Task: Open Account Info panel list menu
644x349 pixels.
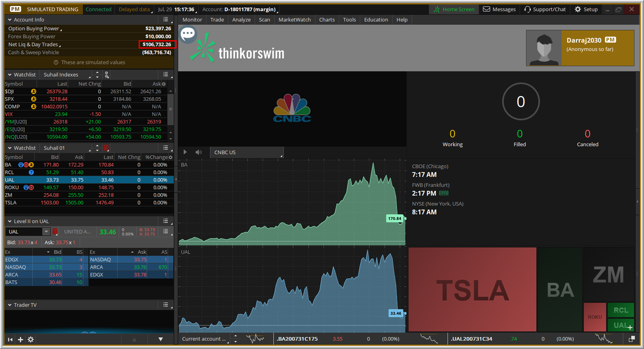Action: point(166,19)
